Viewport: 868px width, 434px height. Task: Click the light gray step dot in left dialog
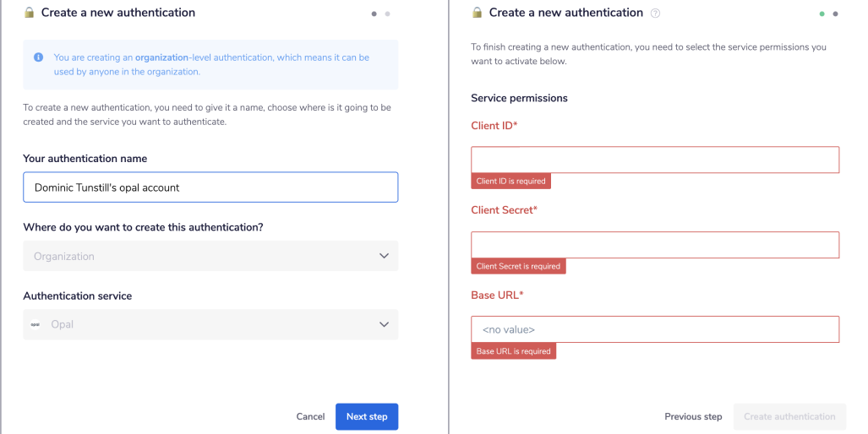(x=387, y=14)
